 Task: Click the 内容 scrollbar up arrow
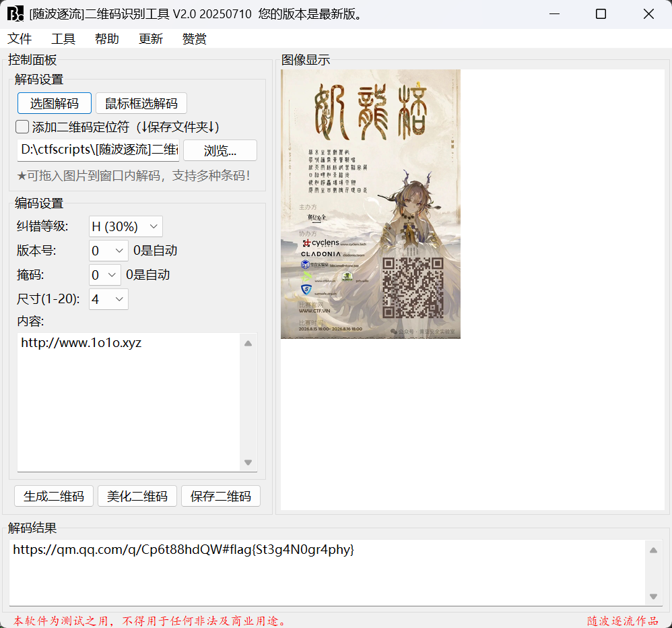248,343
